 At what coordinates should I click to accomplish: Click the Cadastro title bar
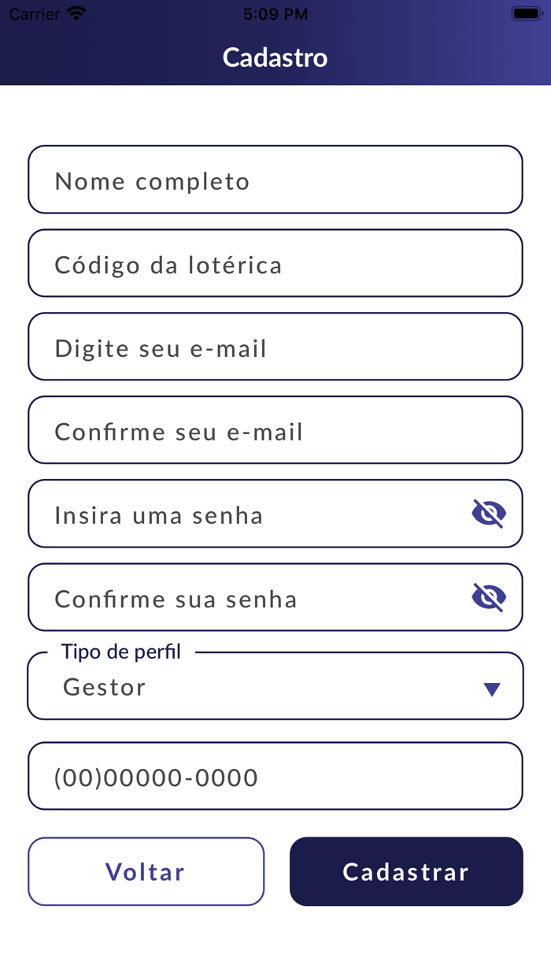point(275,57)
